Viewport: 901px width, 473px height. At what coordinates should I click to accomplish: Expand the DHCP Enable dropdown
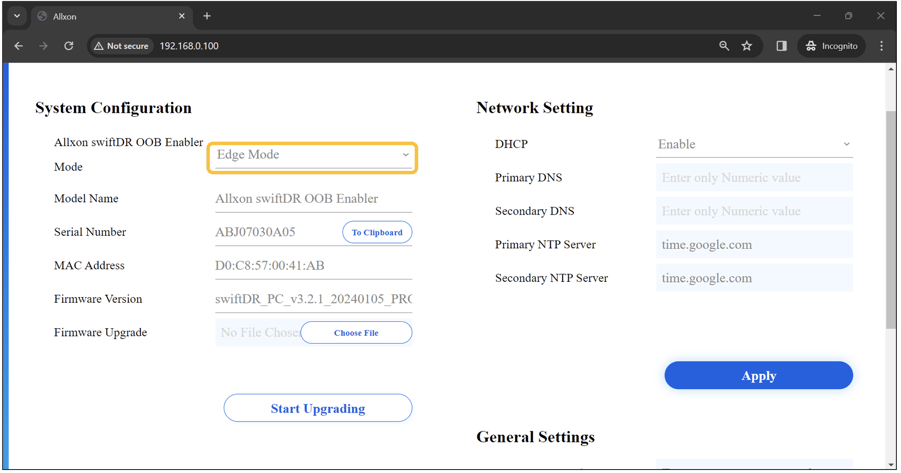(754, 144)
